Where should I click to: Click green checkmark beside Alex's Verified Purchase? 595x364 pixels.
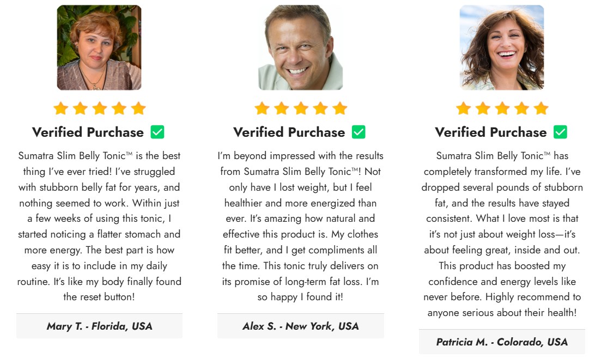(359, 132)
